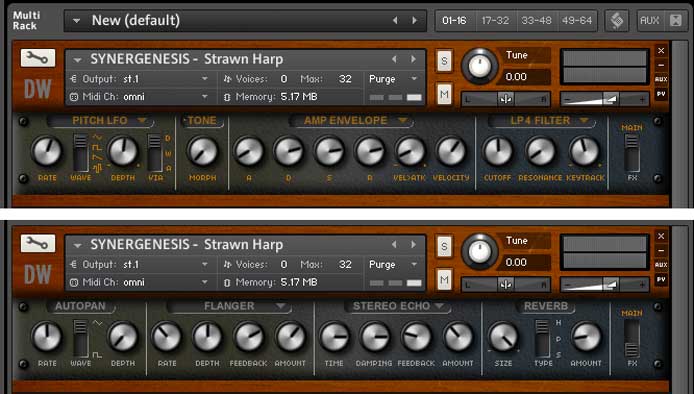Image resolution: width=694 pixels, height=394 pixels.
Task: Click the Echo DAMPING knob
Action: tap(374, 337)
